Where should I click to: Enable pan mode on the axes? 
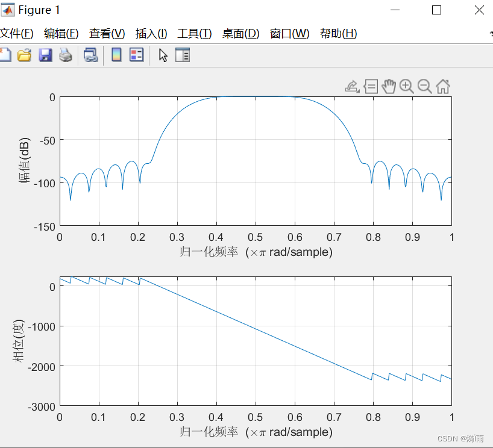tap(389, 86)
